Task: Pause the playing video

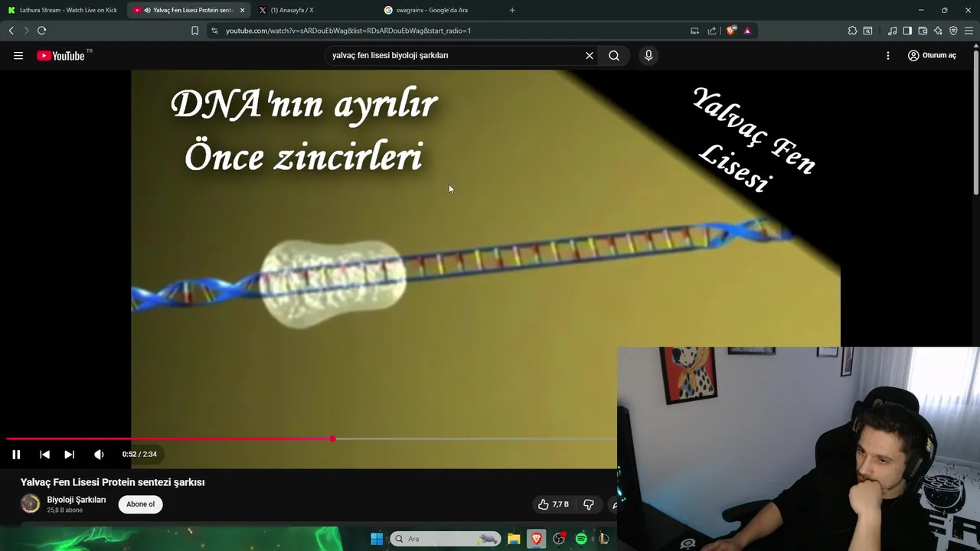Action: point(16,455)
